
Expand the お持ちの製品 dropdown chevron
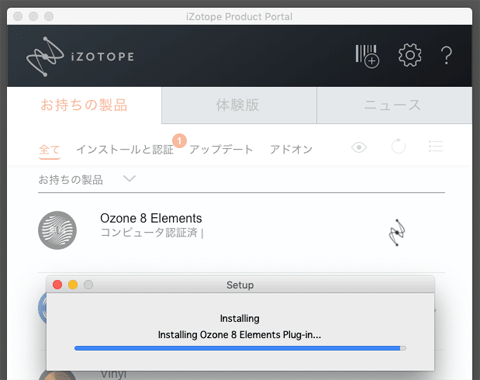(129, 179)
